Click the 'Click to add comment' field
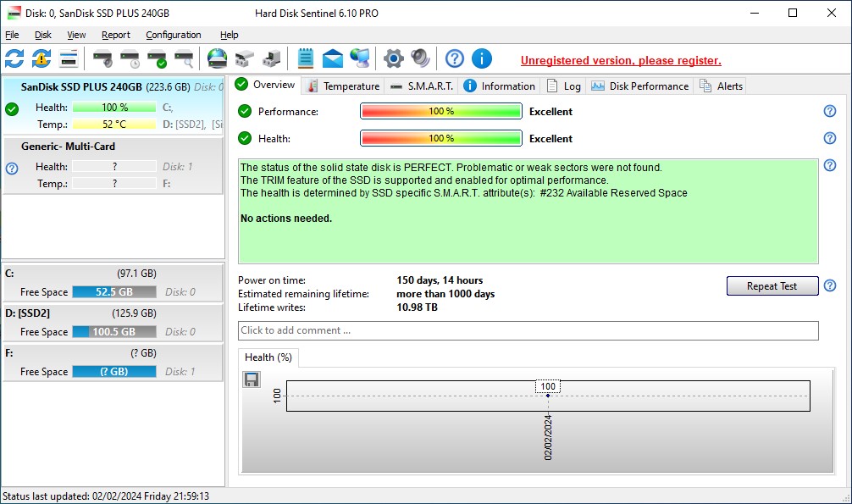Screen dimensions: 852x504 pos(528,330)
